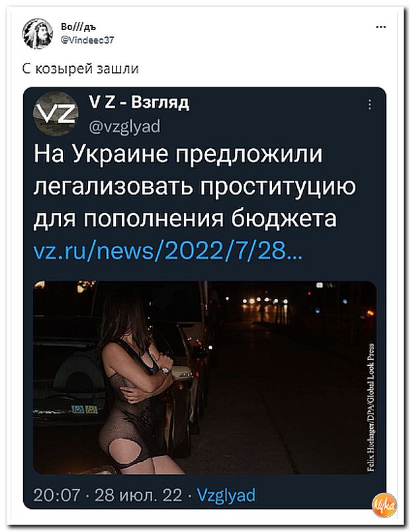
Task: Click the Vzglyad source link
Action: 226,495
